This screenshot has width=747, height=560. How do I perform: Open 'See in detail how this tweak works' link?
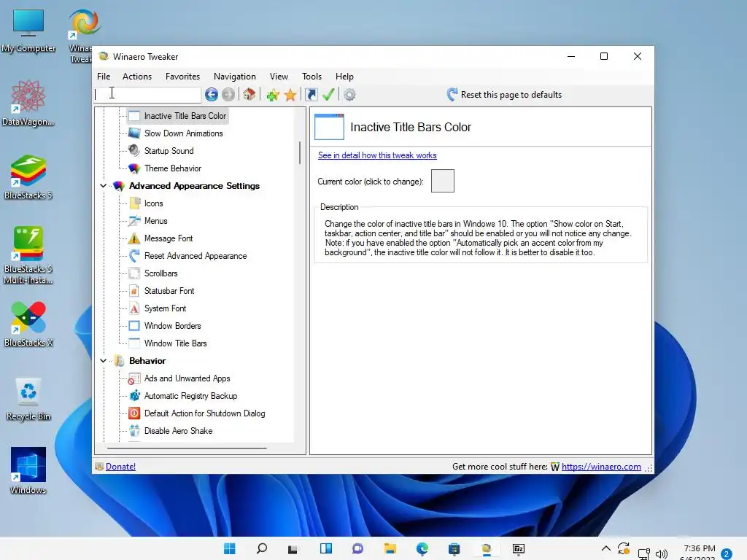pos(377,155)
